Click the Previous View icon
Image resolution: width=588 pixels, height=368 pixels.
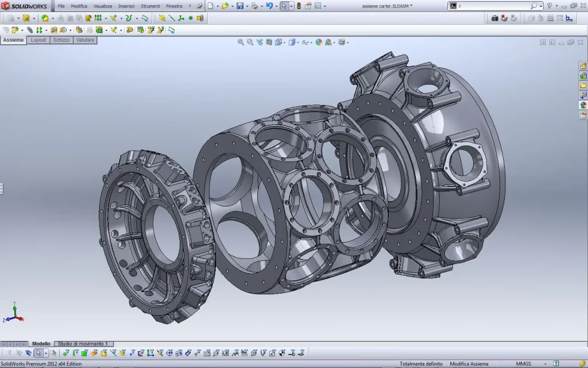click(260, 43)
